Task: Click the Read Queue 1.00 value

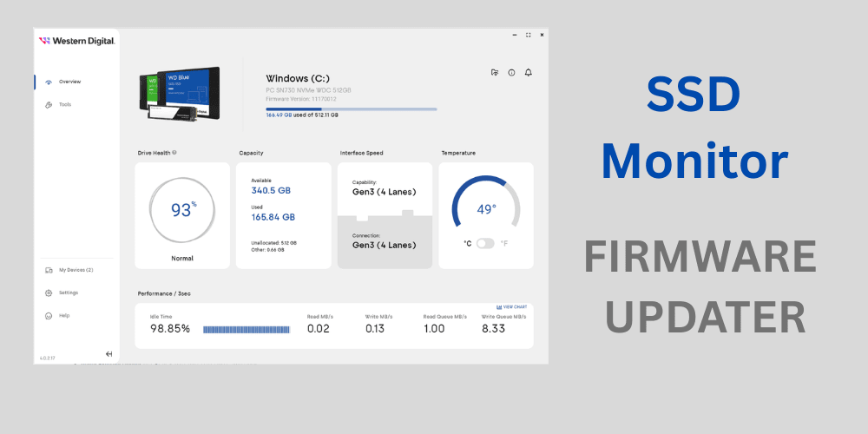Action: coord(434,329)
